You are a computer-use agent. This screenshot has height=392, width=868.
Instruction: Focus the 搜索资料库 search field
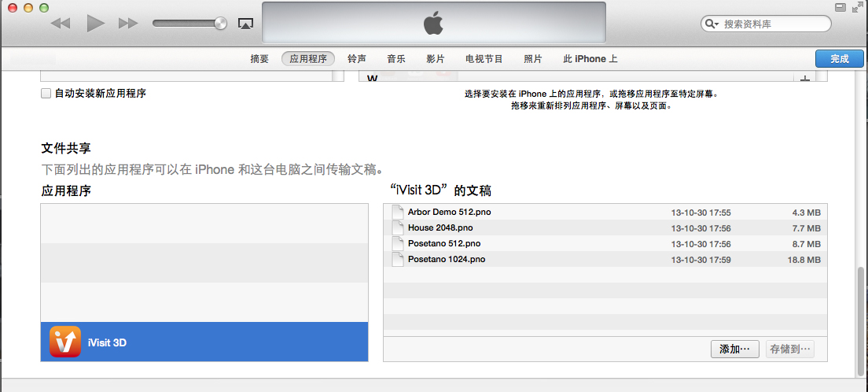pyautogui.click(x=766, y=24)
